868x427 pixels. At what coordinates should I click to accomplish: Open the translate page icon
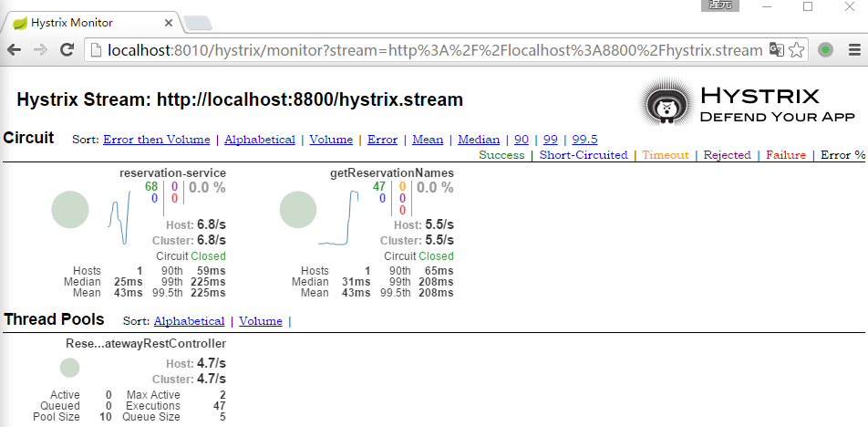[x=776, y=50]
